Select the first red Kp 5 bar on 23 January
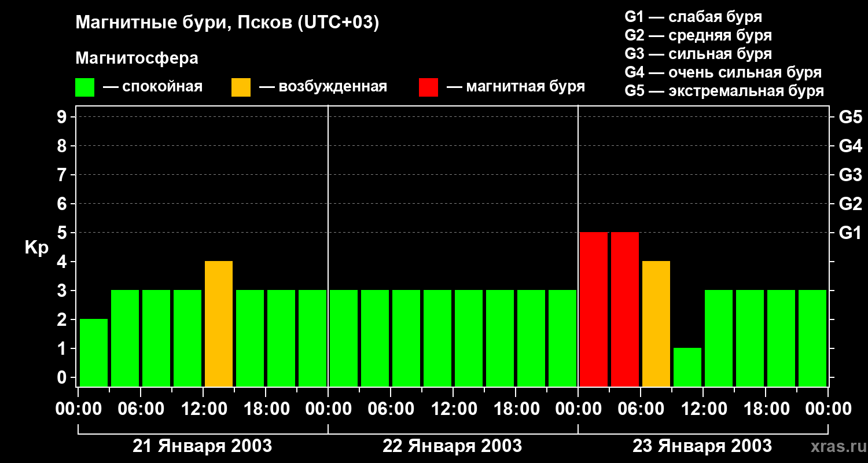The image size is (868, 463). (x=594, y=309)
